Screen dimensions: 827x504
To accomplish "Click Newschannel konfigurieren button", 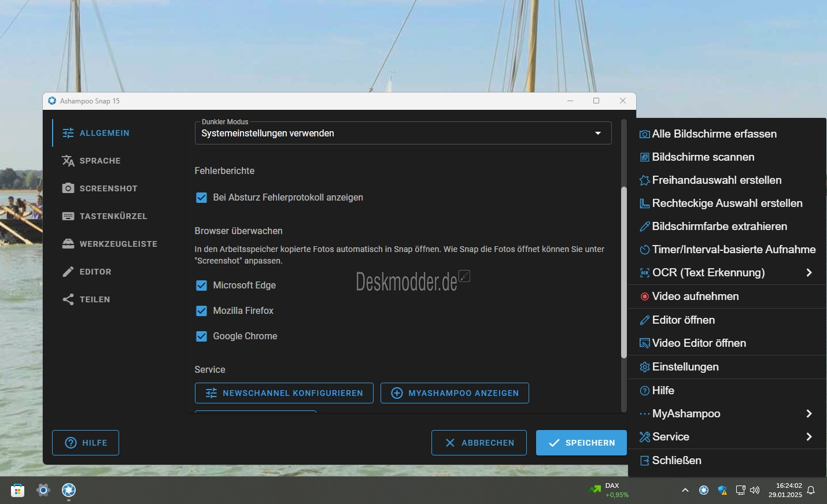I will point(284,393).
